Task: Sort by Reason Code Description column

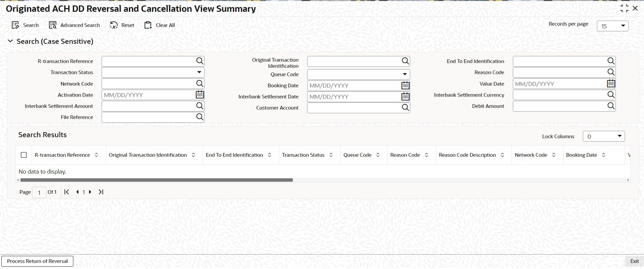Action: point(502,155)
